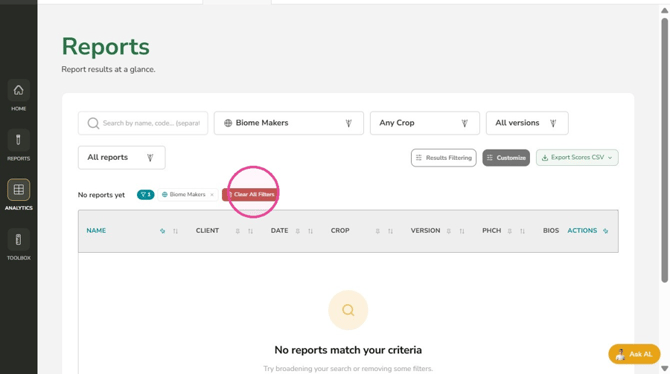Click the Customize button
This screenshot has height=374, width=670.
coord(506,158)
